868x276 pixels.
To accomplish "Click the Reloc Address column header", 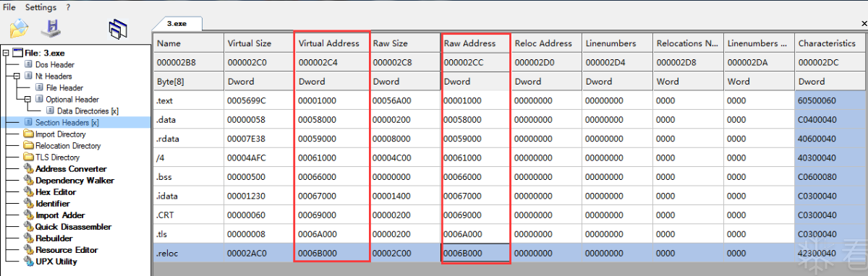I will click(547, 43).
